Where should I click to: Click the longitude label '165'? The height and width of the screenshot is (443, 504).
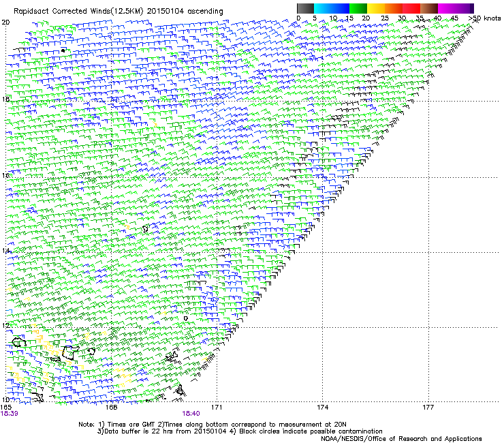tap(6, 408)
